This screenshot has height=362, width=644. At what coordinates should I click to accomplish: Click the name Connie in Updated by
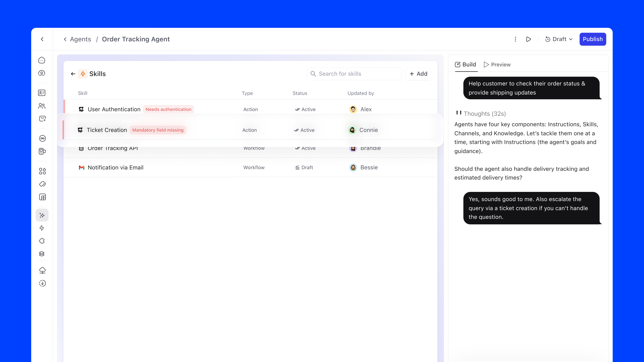tap(368, 130)
